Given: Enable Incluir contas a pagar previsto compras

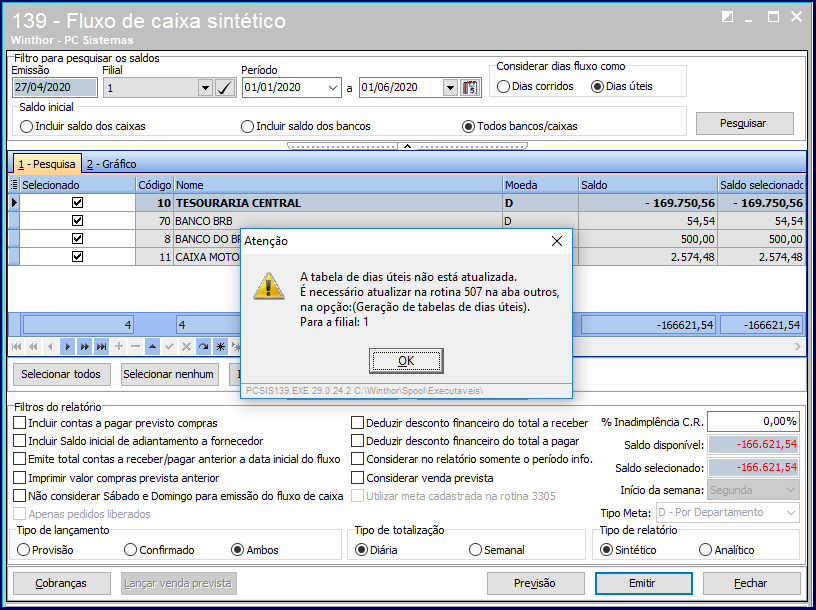Looking at the screenshot, I should (19, 423).
